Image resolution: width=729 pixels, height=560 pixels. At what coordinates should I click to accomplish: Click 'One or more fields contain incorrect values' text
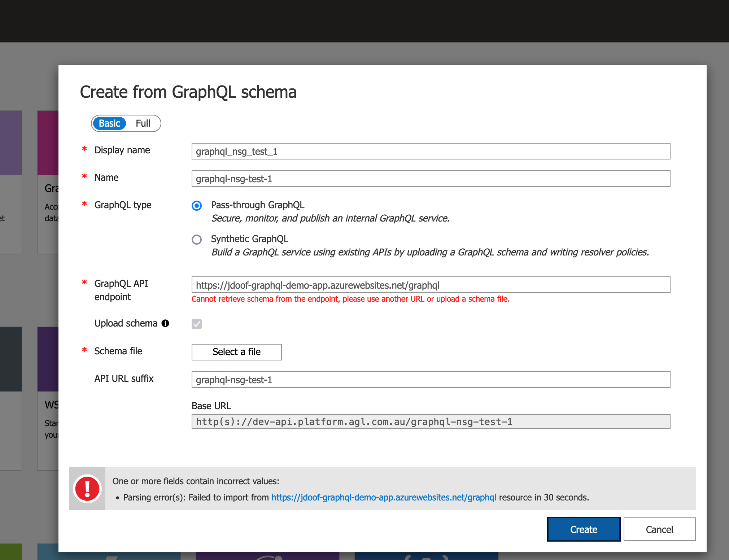196,481
